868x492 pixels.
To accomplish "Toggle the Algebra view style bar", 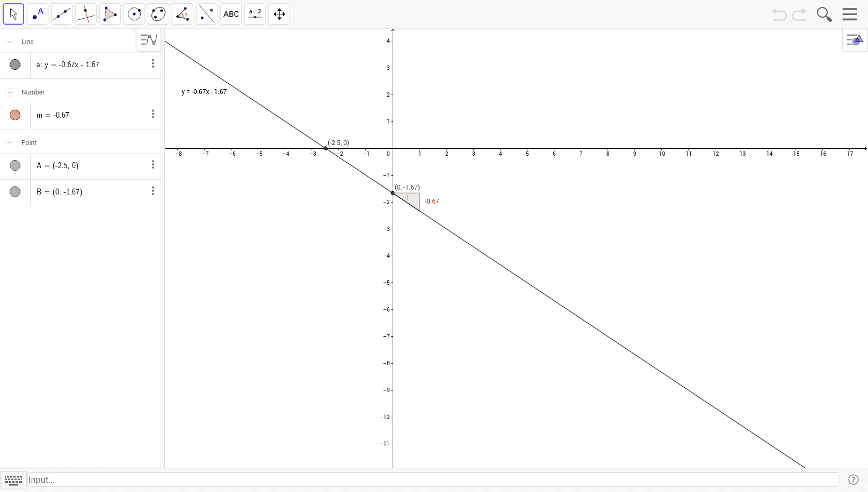I will (x=148, y=40).
